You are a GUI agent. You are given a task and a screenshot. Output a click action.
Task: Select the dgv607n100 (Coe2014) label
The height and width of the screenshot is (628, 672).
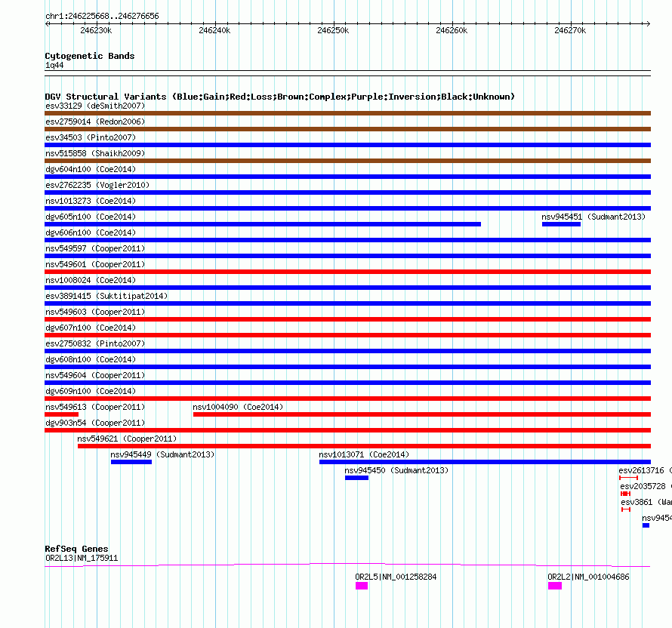[x=91, y=328]
